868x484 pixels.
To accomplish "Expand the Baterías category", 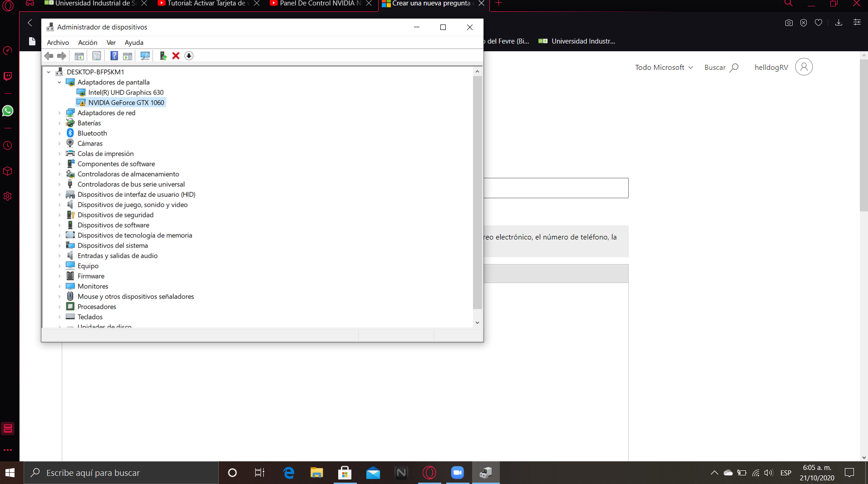I will coord(59,123).
